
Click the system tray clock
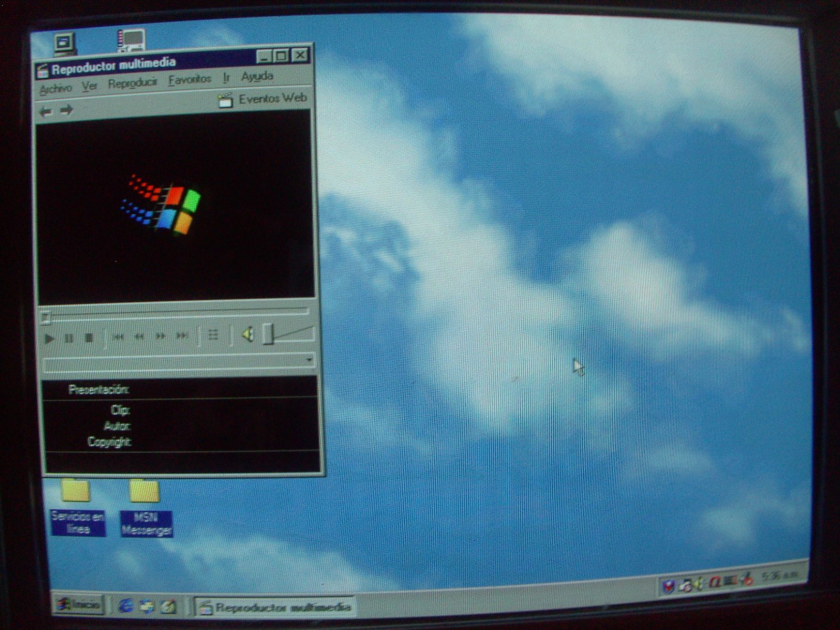[780, 576]
